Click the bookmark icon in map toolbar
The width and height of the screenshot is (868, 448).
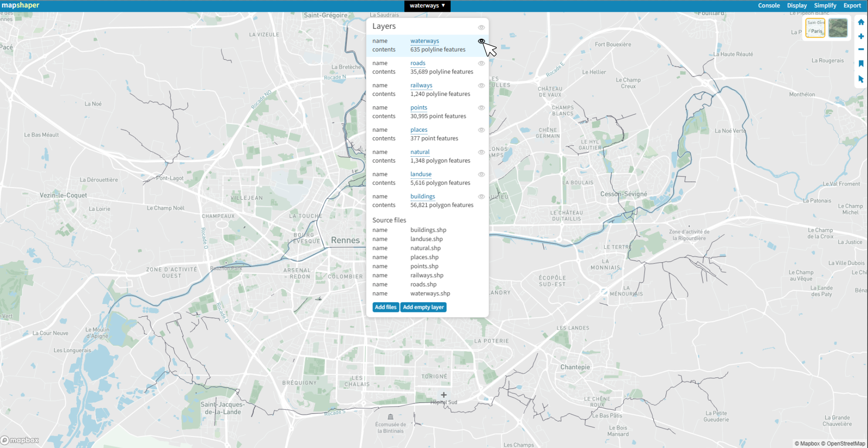[861, 64]
